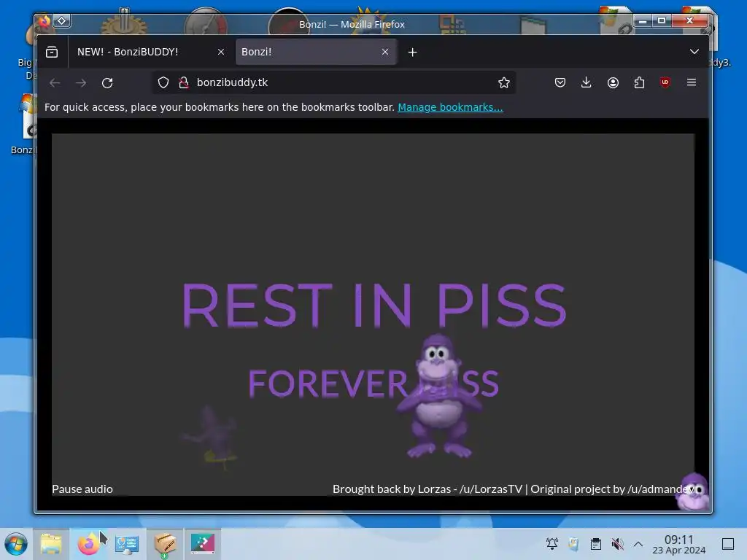Open the Firefox View recent browsing icon
Screen dimensions: 747x560
point(52,52)
